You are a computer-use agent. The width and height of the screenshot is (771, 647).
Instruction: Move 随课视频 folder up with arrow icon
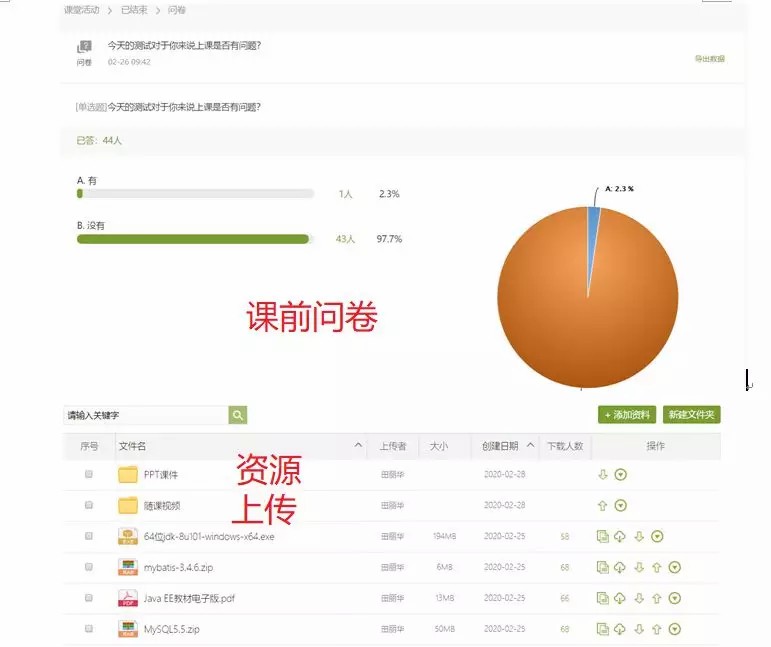(x=603, y=505)
